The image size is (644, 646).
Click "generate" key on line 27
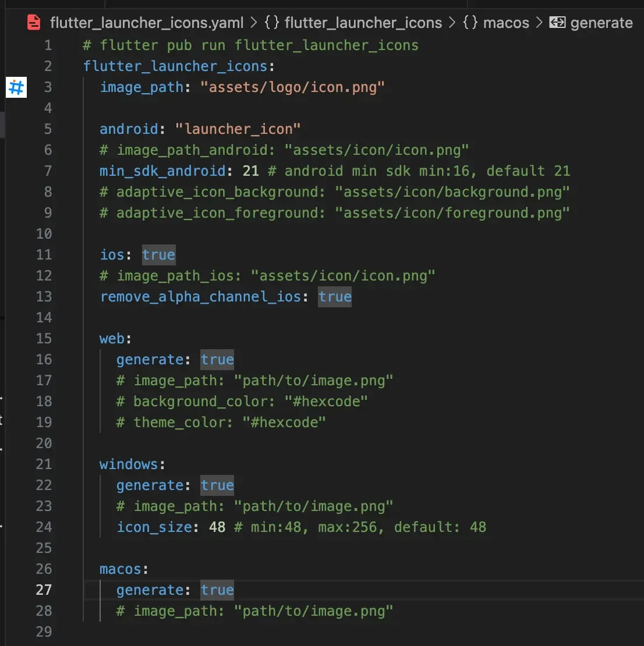coord(150,590)
